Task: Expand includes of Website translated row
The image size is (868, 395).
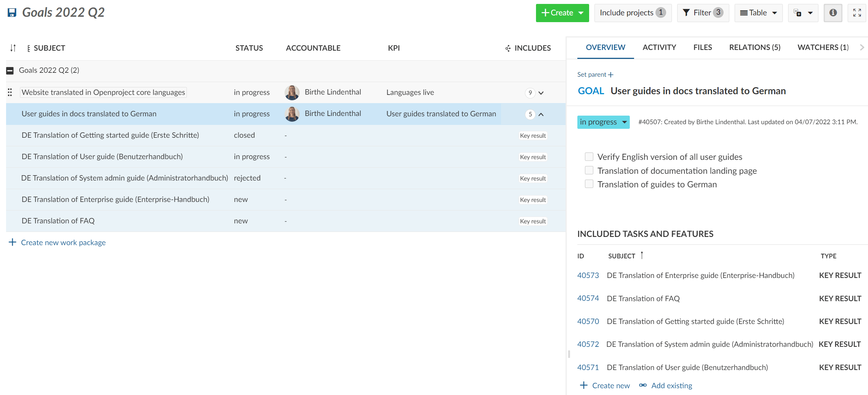Action: pyautogui.click(x=541, y=93)
